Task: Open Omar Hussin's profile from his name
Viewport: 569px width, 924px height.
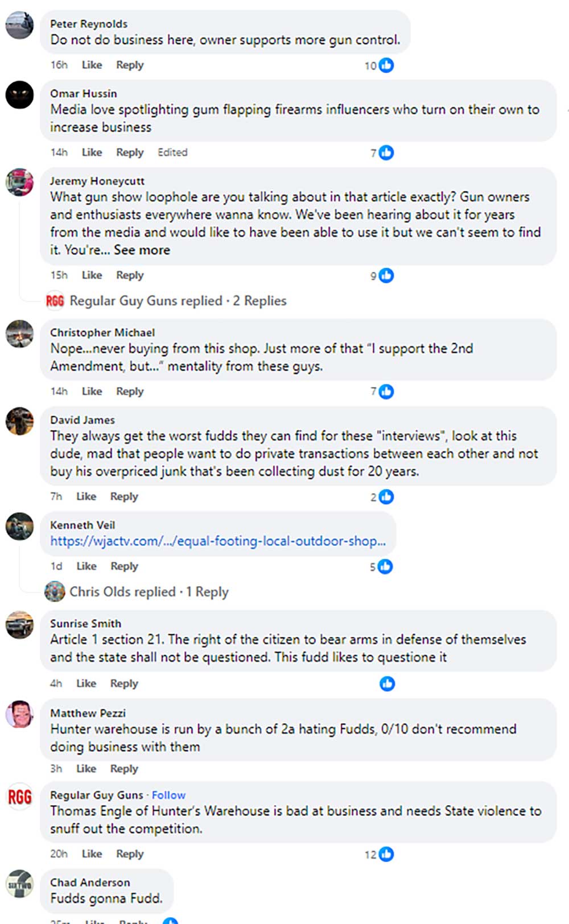Action: 83,93
